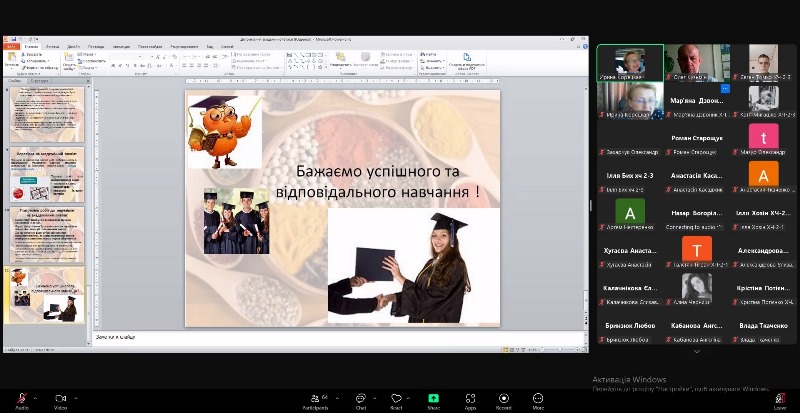Open the Participants panel in Zoom

(x=319, y=398)
